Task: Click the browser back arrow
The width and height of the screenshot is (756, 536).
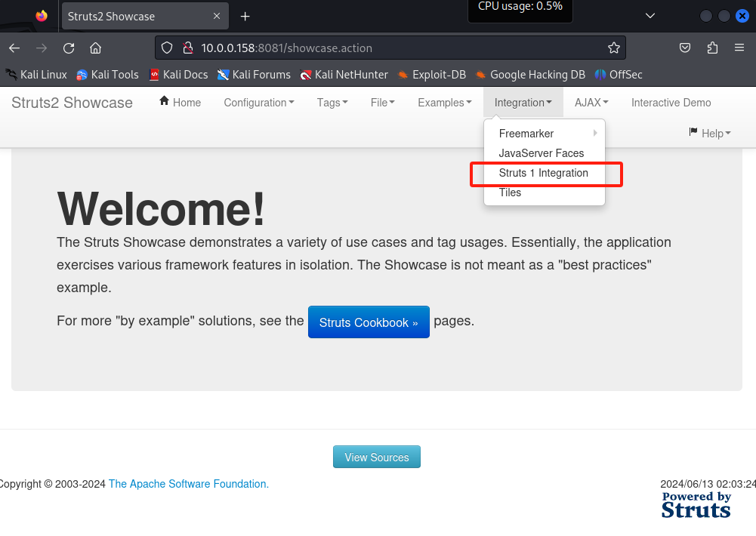Action: [x=14, y=48]
